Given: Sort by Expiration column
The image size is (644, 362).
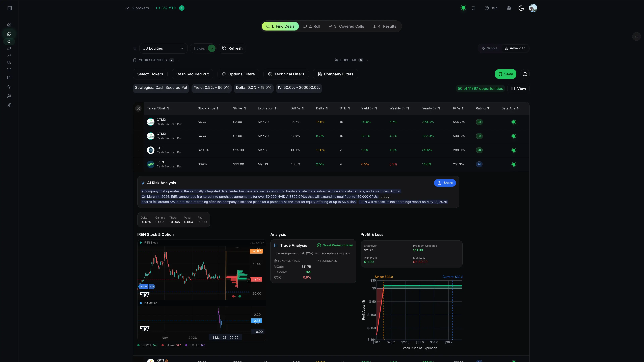Looking at the screenshot, I should [x=267, y=108].
